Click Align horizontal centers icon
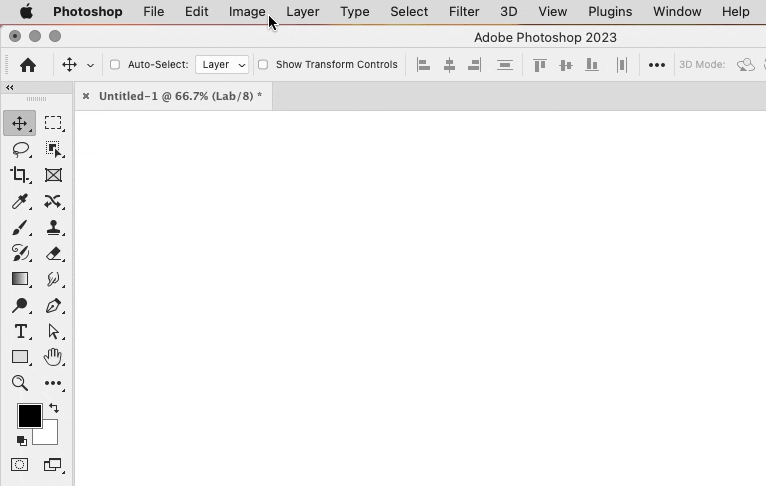 pos(449,64)
